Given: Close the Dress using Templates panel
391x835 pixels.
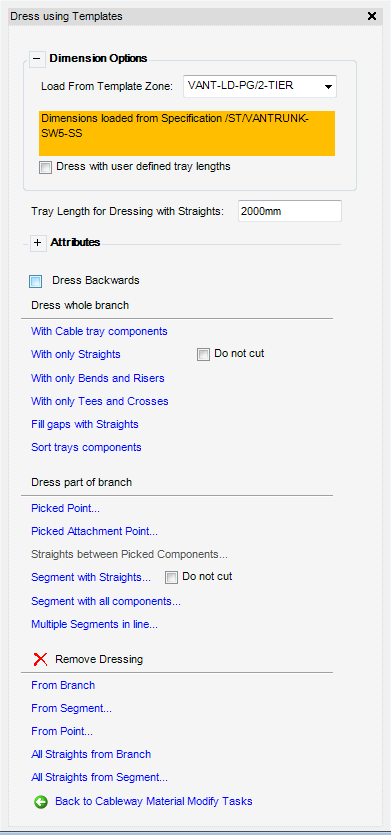Looking at the screenshot, I should [x=372, y=16].
